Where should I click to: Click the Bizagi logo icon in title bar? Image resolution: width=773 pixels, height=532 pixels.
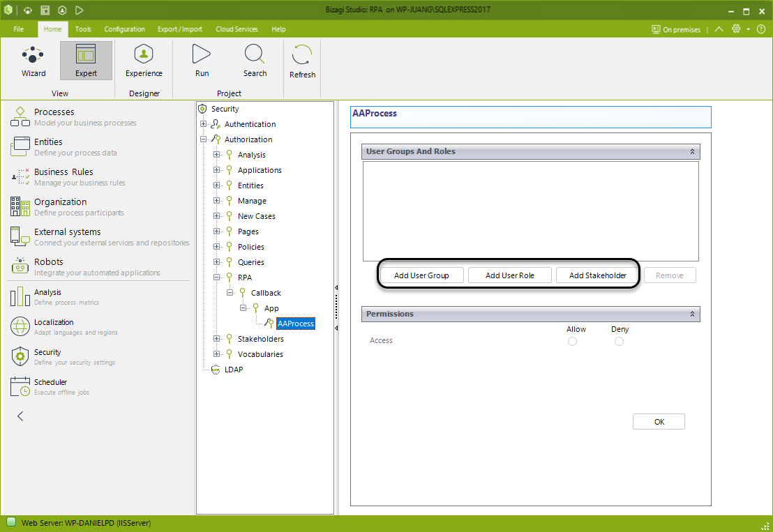point(8,10)
